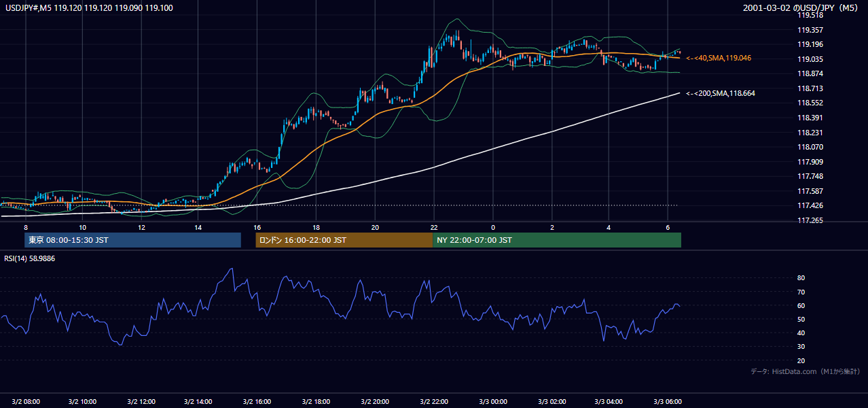Click hour label 16 under the price chart
Viewport: 868px width, 408px height.
click(x=257, y=227)
